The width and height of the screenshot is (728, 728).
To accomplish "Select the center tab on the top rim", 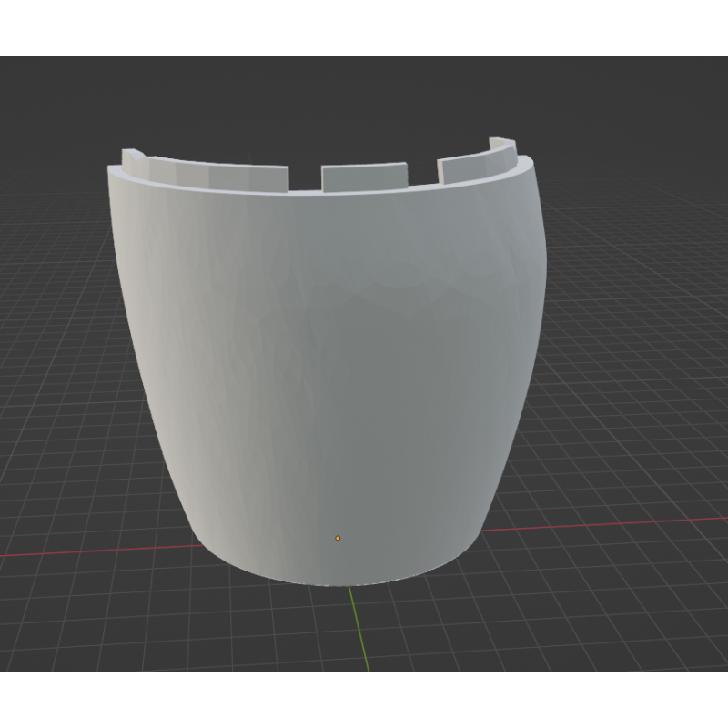I will [364, 177].
